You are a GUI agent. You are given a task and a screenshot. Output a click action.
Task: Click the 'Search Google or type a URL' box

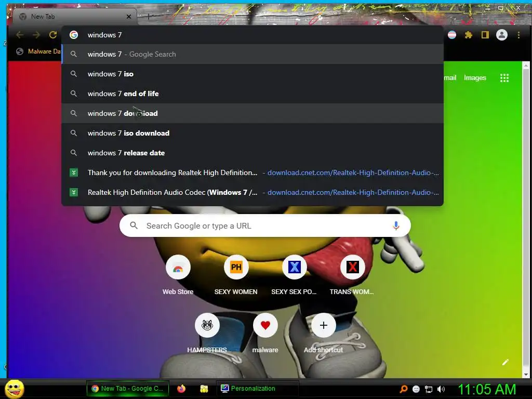click(265, 225)
